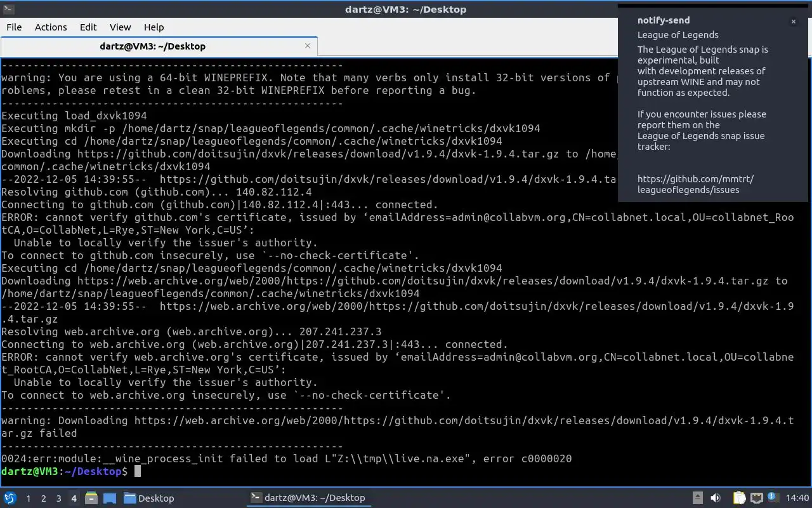Open the File menu
812x508 pixels.
click(x=14, y=27)
